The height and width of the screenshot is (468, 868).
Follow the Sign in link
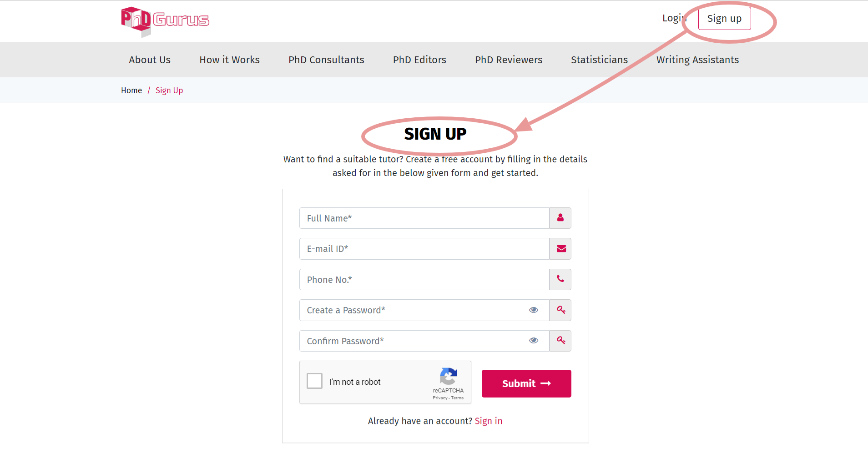(489, 421)
